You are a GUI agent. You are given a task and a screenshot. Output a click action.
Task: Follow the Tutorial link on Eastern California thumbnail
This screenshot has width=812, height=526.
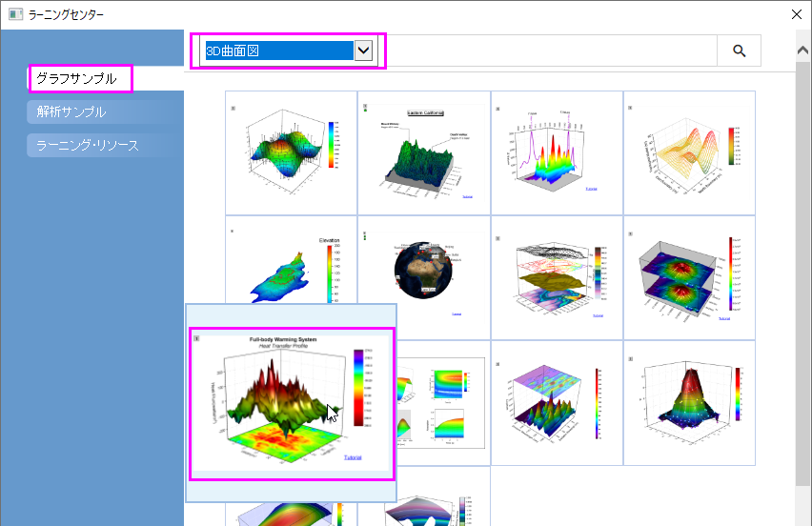pyautogui.click(x=467, y=196)
